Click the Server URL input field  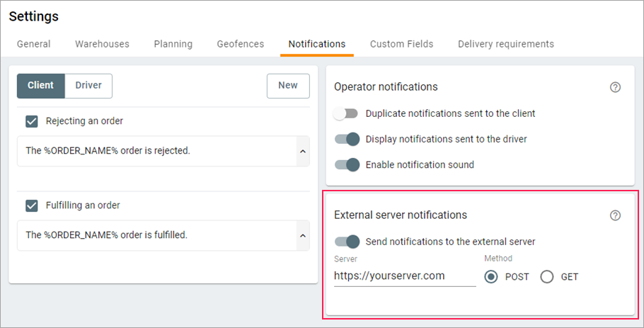(x=404, y=276)
